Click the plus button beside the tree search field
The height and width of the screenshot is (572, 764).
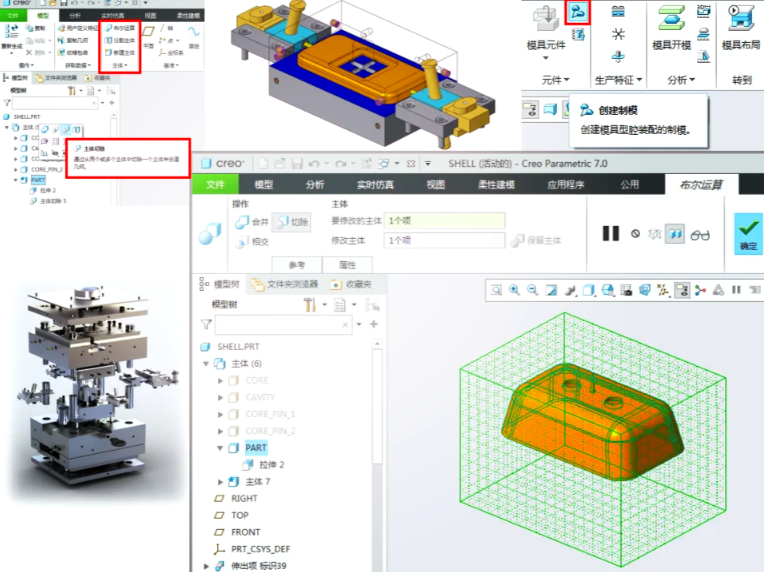click(x=374, y=324)
